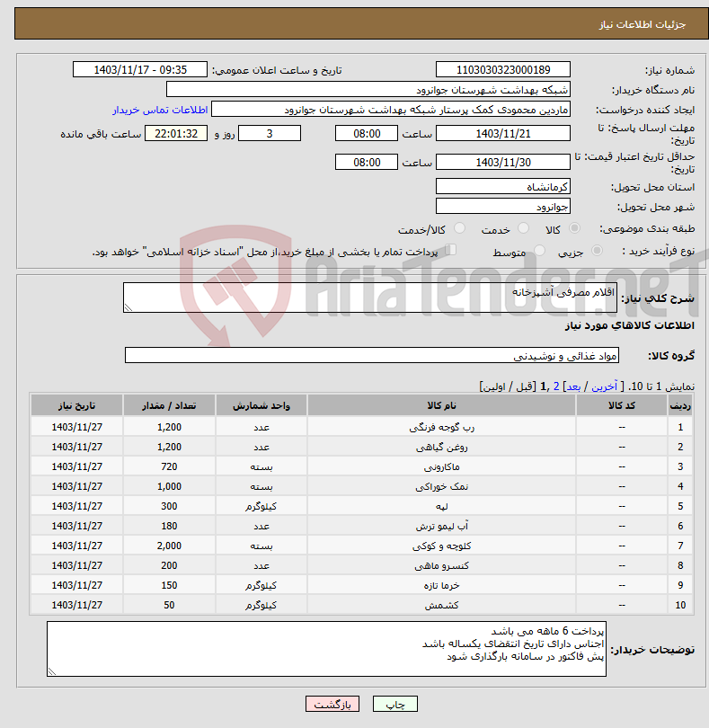Click the remaining time field 22:01:32
The height and width of the screenshot is (728, 709).
(176, 134)
